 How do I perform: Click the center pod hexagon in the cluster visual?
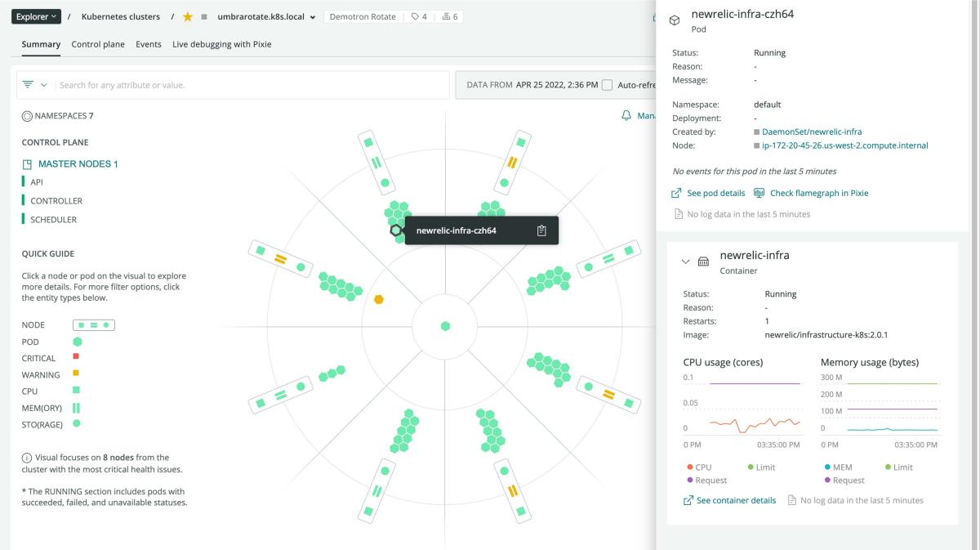click(x=445, y=326)
